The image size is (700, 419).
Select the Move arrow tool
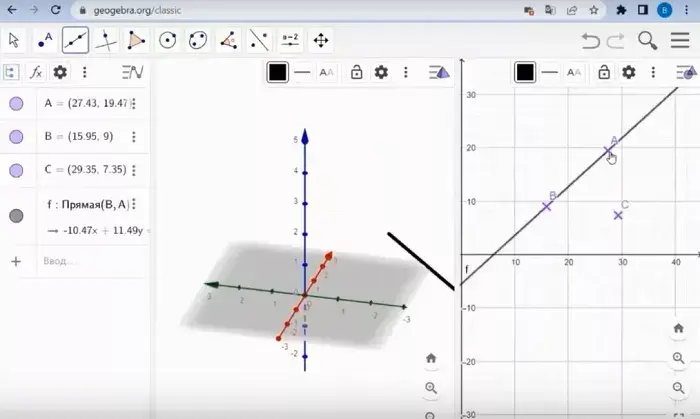click(14, 41)
